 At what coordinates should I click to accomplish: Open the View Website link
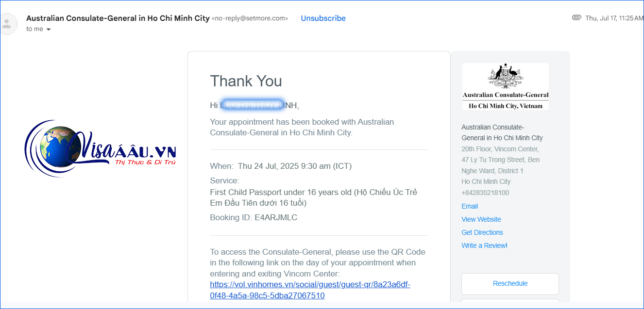tap(481, 219)
